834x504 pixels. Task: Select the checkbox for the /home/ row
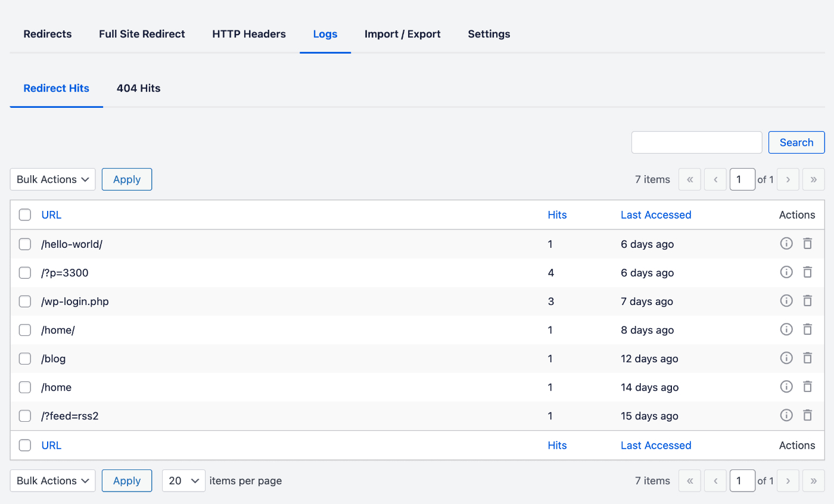pos(24,329)
